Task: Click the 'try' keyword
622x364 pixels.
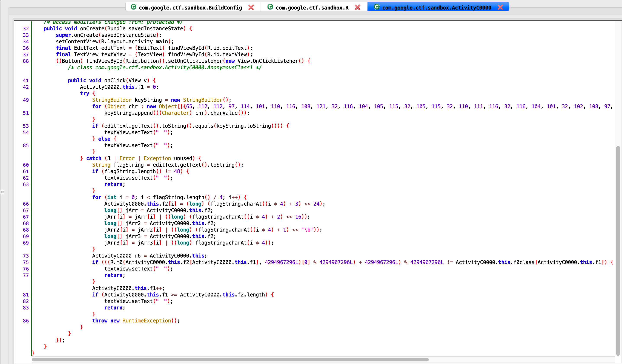Action: click(85, 93)
